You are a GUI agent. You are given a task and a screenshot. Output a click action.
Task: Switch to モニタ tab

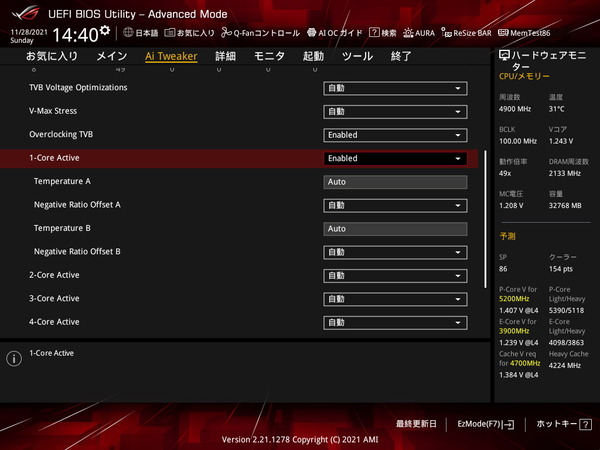[269, 56]
